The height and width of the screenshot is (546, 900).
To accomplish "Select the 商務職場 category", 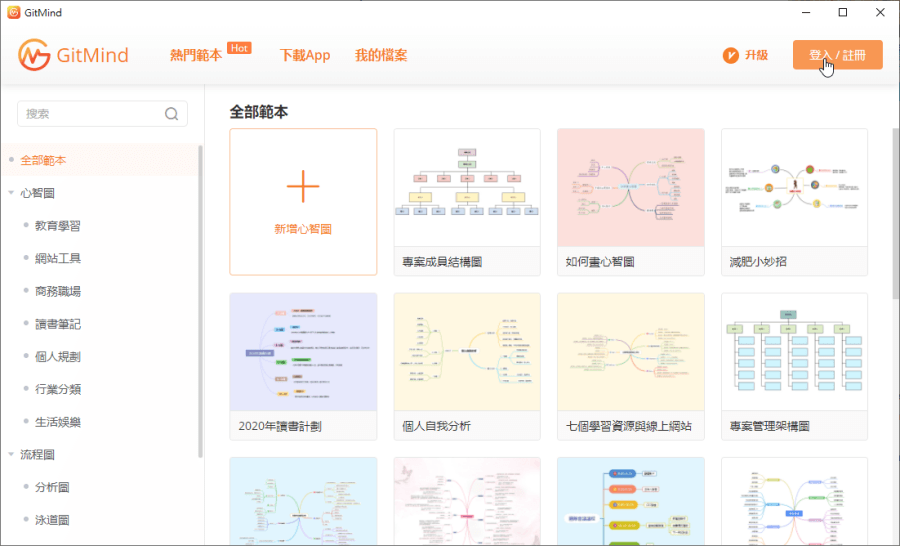I will coord(57,291).
